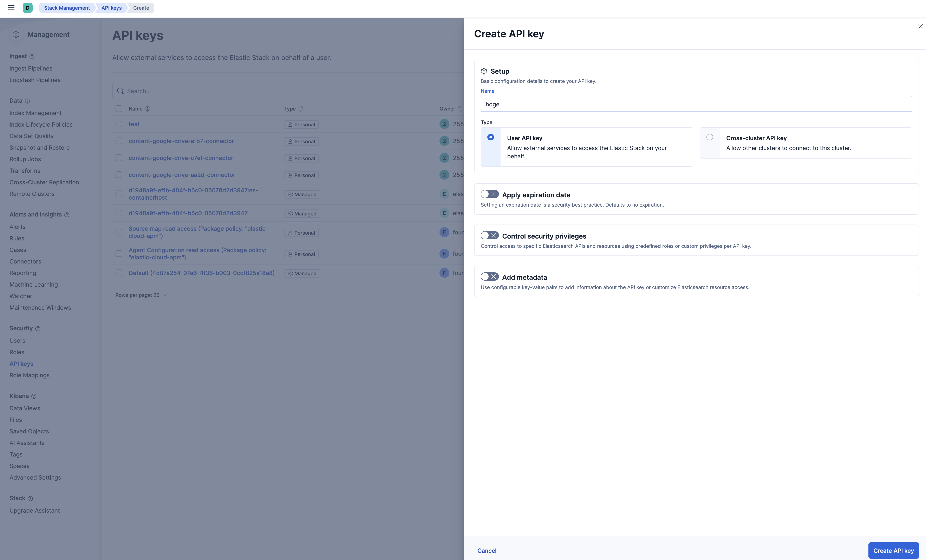Click the Ingest section help icon

[32, 57]
